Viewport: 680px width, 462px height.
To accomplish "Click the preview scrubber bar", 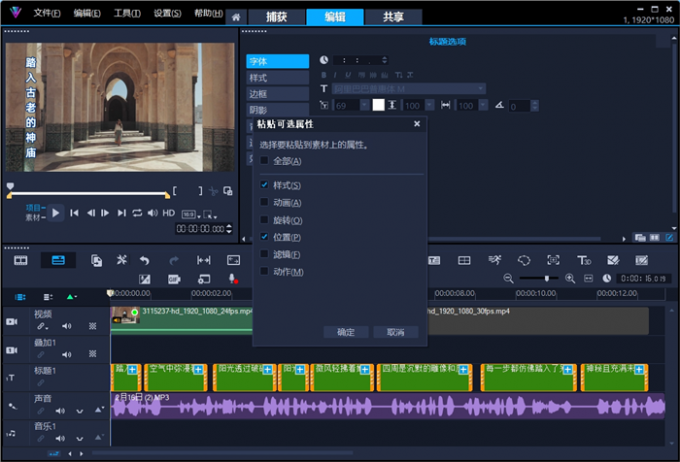I will click(x=88, y=194).
